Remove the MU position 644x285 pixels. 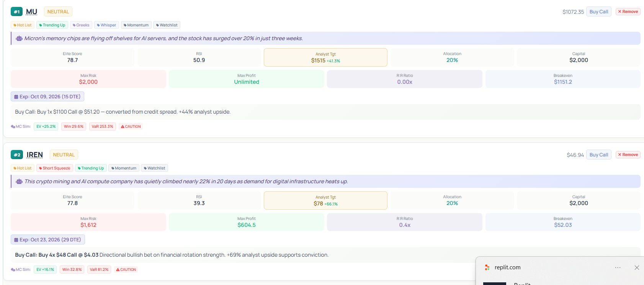tap(628, 12)
